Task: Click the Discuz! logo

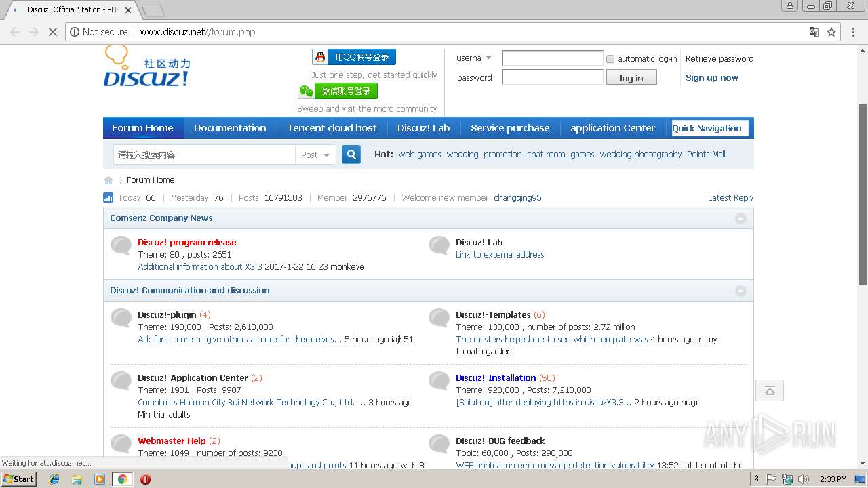Action: 146,66
